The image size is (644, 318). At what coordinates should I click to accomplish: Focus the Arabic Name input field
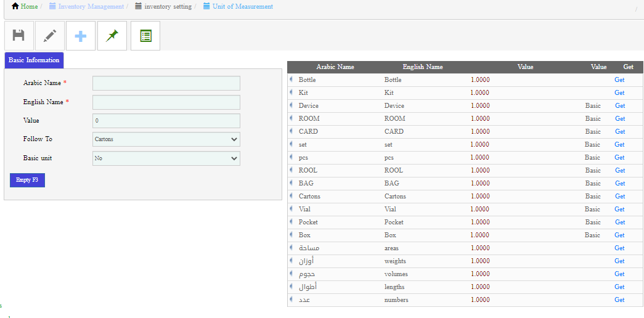tap(166, 83)
